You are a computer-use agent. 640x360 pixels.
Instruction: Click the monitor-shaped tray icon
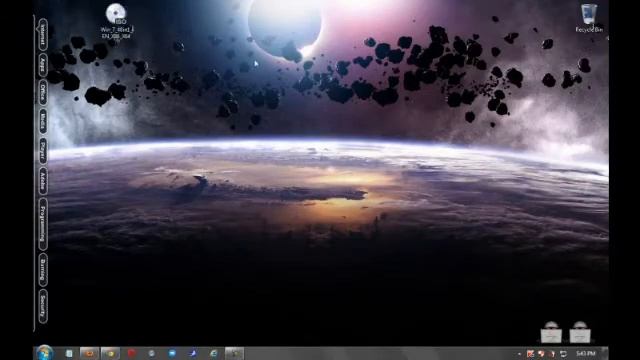coord(563,354)
